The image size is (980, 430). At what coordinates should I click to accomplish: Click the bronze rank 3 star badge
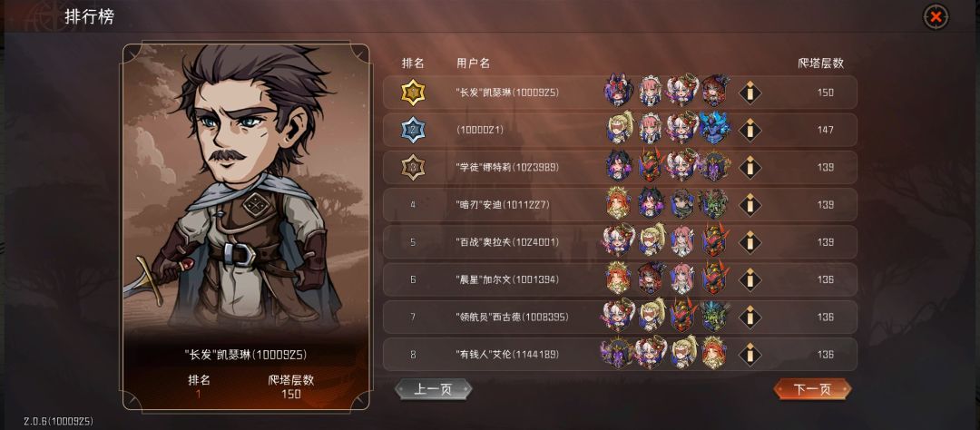click(x=413, y=168)
